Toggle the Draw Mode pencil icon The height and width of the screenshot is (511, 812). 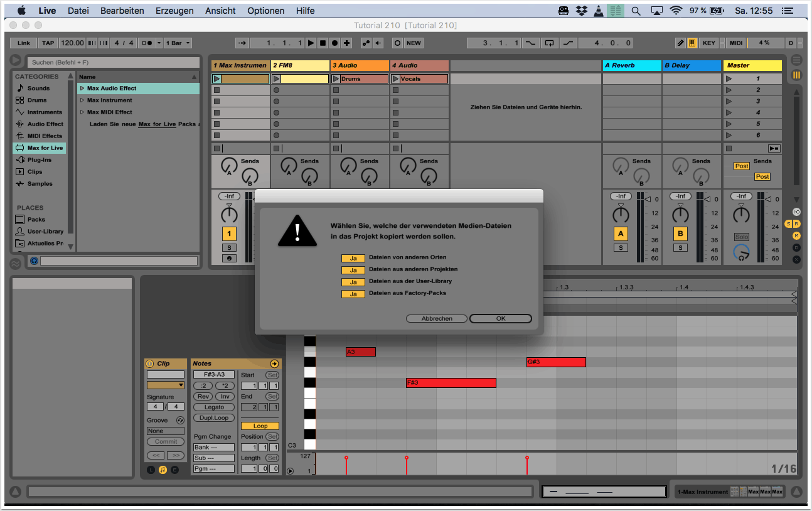pos(681,43)
